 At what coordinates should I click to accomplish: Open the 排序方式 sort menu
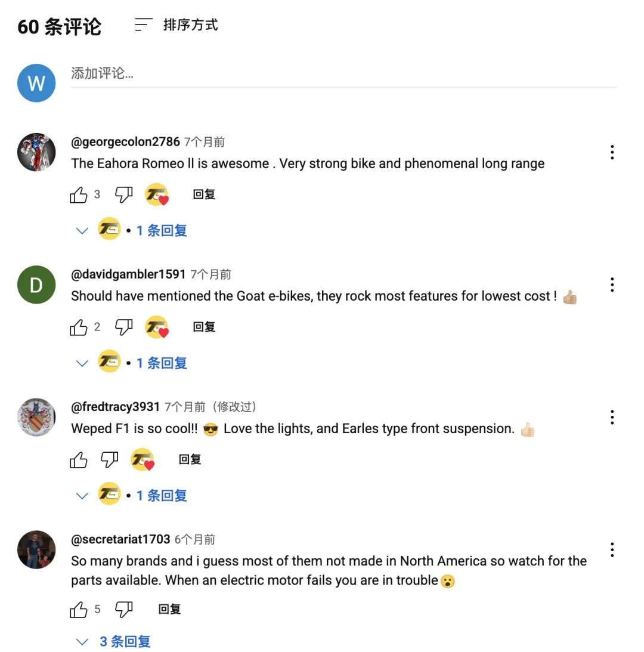tap(177, 25)
